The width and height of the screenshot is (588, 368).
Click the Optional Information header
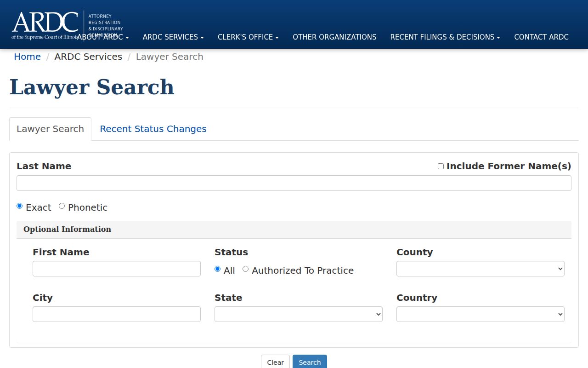click(x=294, y=229)
